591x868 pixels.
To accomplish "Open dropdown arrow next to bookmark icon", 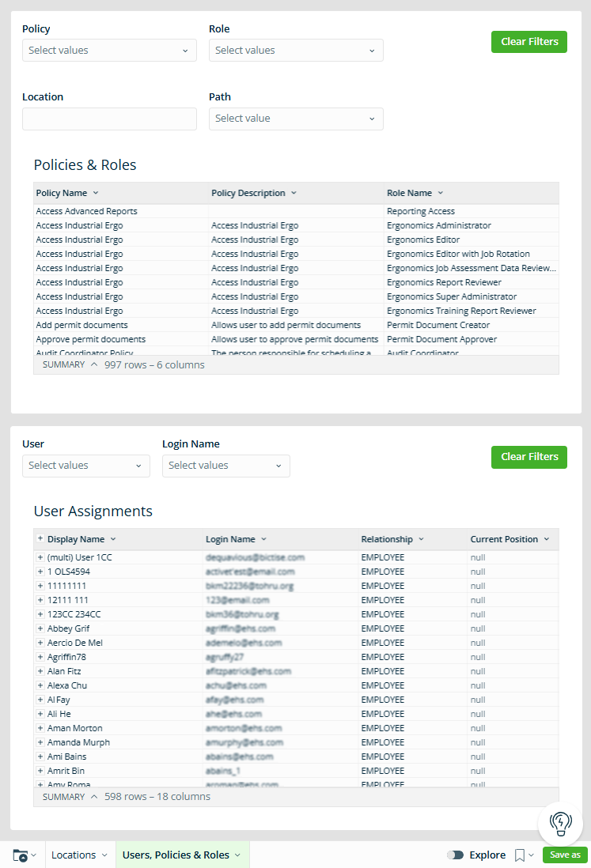I will click(531, 855).
